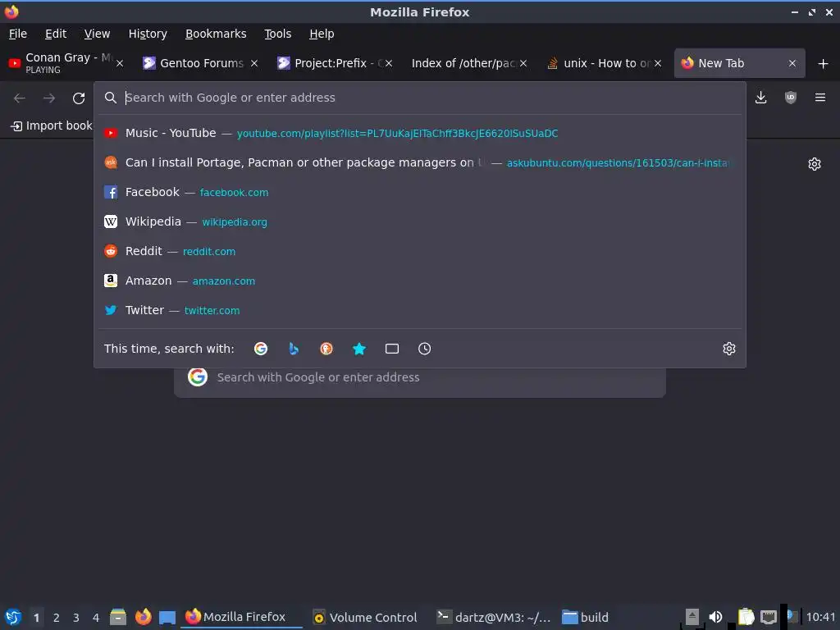This screenshot has height=630, width=840.
Task: Select the Music - YouTube suggestion
Action: [419, 133]
